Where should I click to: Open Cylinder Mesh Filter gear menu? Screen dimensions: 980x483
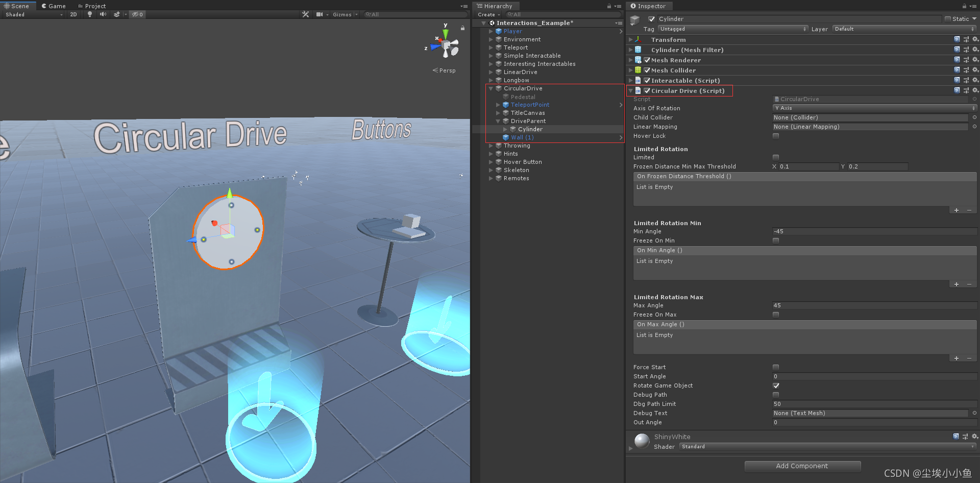coord(975,50)
